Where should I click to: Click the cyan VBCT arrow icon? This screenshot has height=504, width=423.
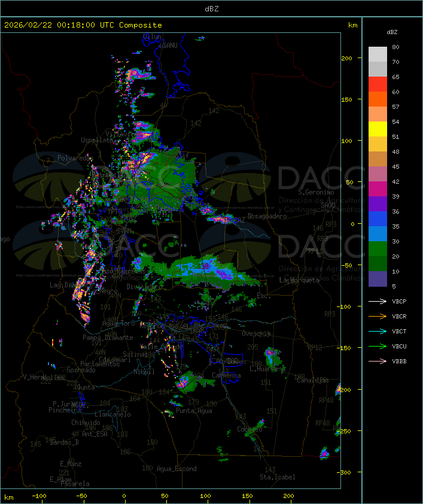[x=378, y=331]
